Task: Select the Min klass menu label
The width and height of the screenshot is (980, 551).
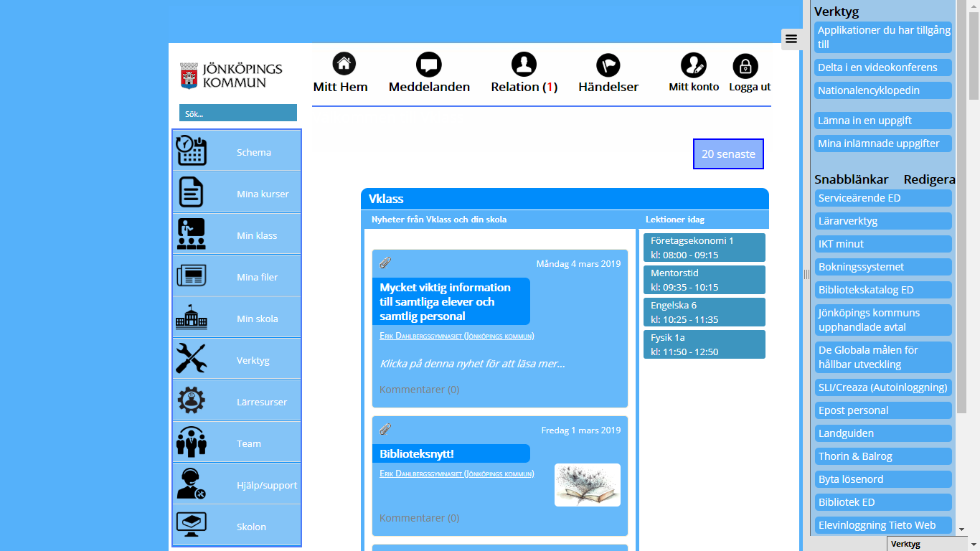Action: tap(257, 235)
